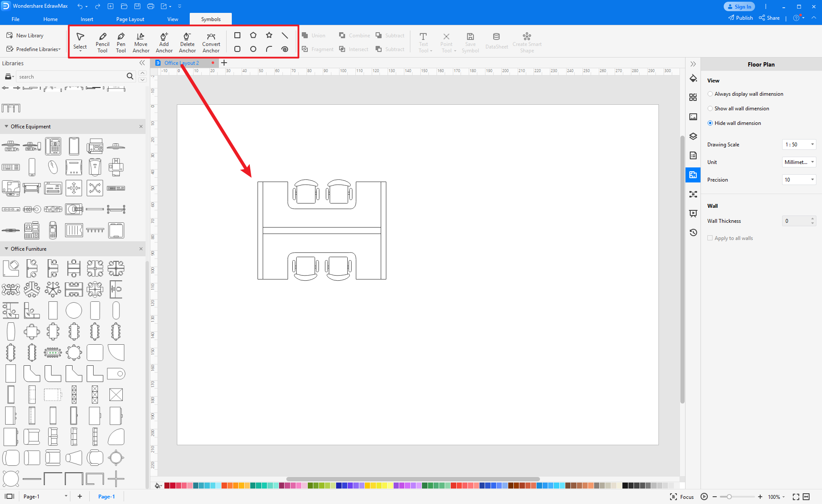
Task: Click the Publish button
Action: click(x=740, y=18)
